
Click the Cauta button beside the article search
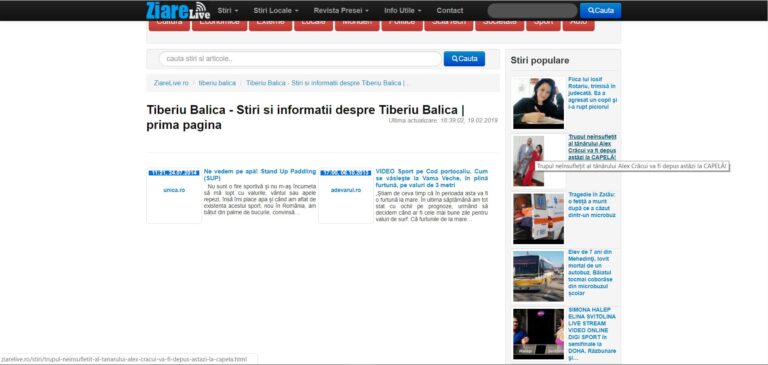(x=464, y=59)
